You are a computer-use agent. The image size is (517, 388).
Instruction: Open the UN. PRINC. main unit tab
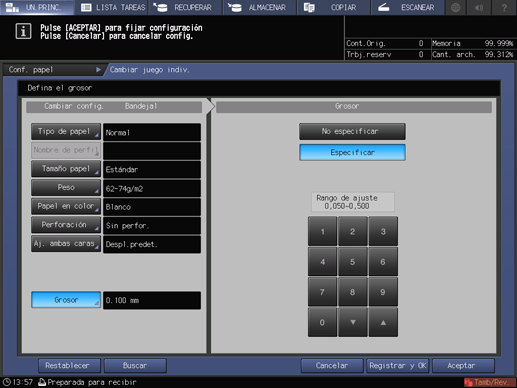[37, 7]
